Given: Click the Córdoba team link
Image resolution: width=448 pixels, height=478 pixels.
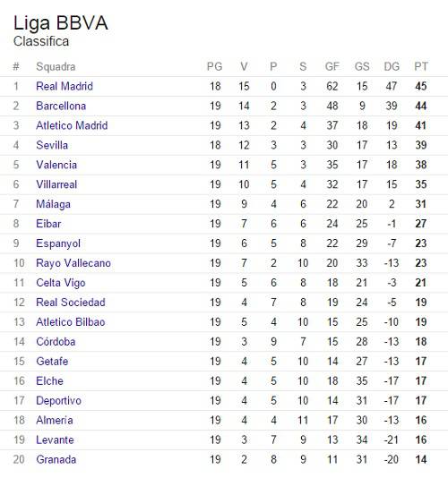Looking at the screenshot, I should click(56, 342).
